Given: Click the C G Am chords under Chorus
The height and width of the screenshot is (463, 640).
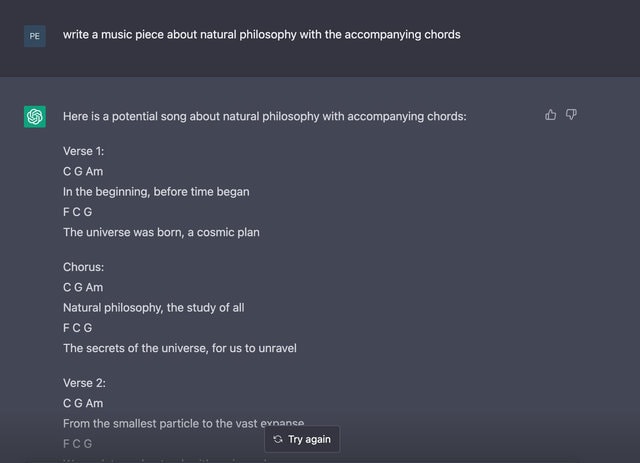Looking at the screenshot, I should coord(83,287).
